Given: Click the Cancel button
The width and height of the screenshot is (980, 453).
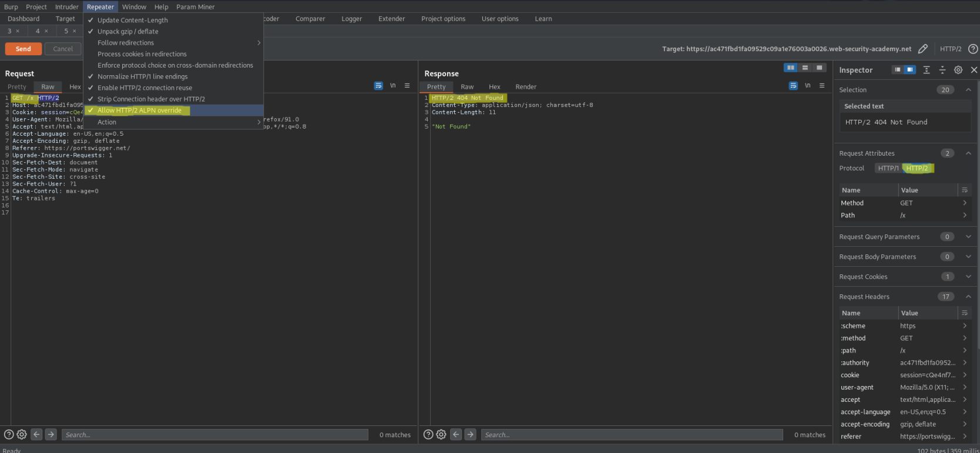Looking at the screenshot, I should point(63,49).
